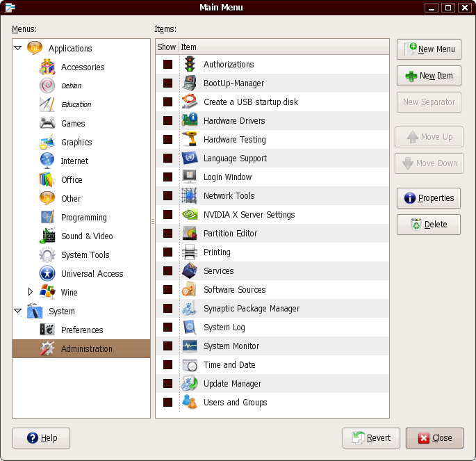This screenshot has width=476, height=461.
Task: Click the Hardware Drivers card icon
Action: pyautogui.click(x=190, y=120)
